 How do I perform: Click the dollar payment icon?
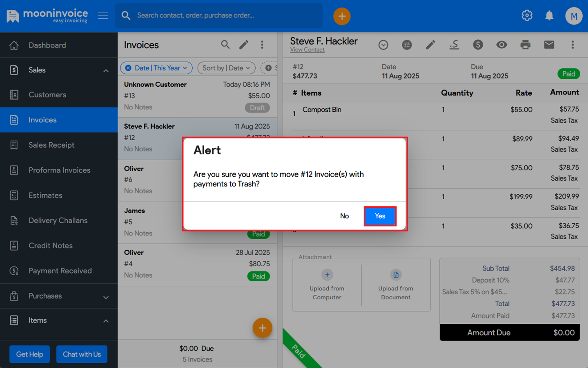[x=478, y=45]
